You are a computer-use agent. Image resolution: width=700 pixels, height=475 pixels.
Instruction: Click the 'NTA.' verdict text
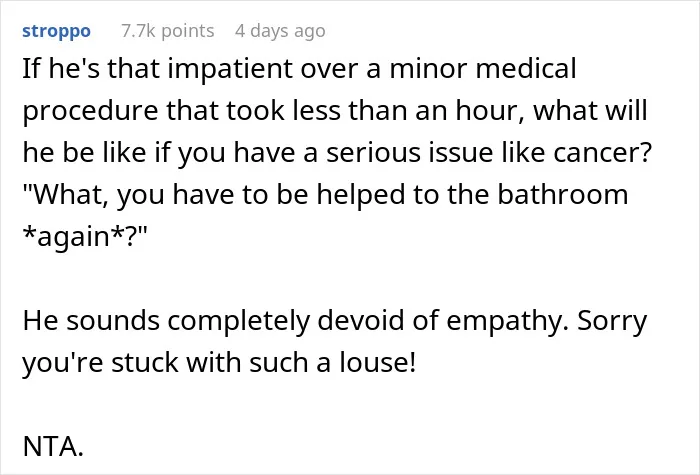pyautogui.click(x=53, y=446)
